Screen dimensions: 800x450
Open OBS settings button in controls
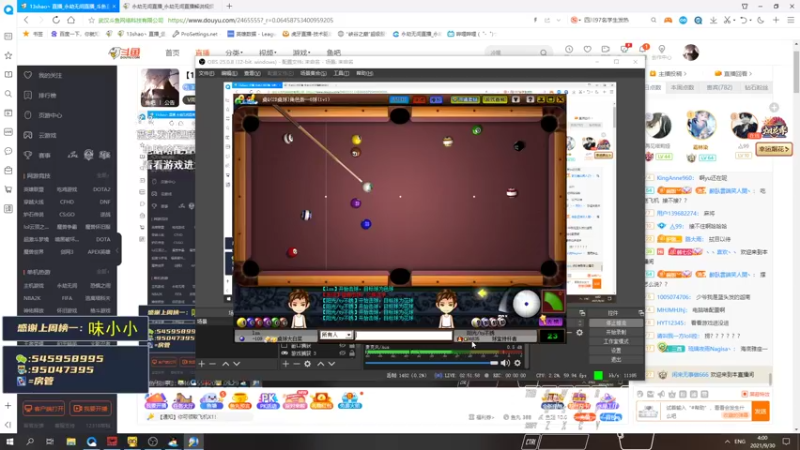pyautogui.click(x=616, y=351)
